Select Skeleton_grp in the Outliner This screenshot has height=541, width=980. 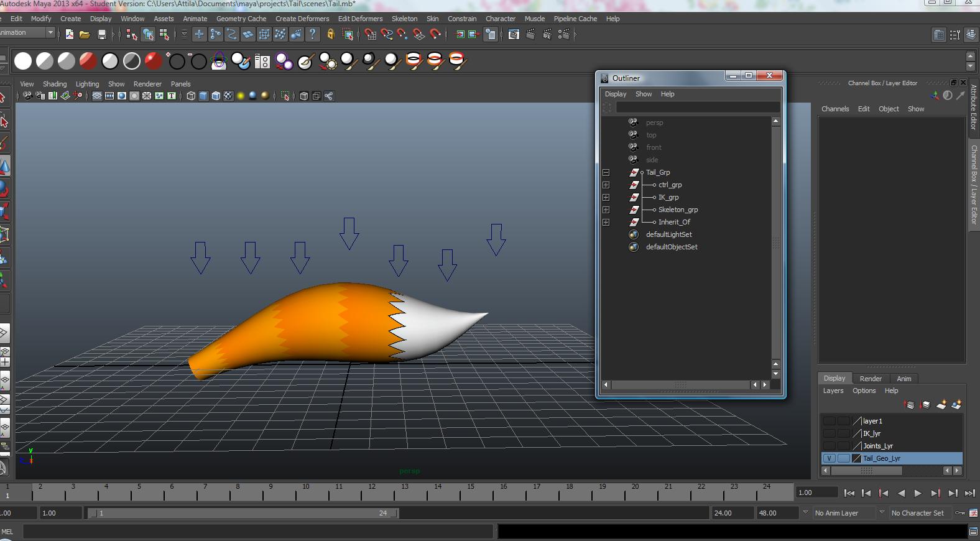coord(678,210)
